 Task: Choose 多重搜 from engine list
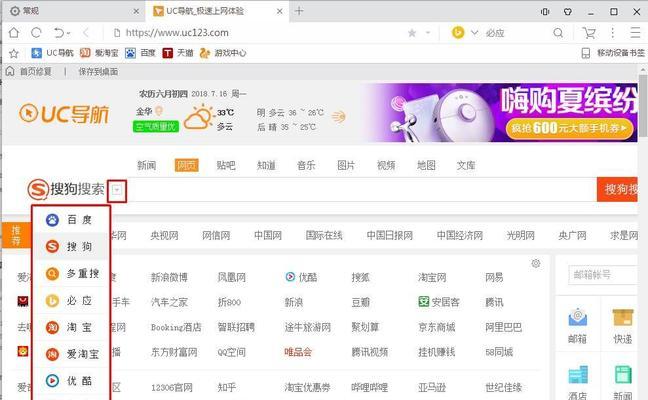click(x=71, y=274)
